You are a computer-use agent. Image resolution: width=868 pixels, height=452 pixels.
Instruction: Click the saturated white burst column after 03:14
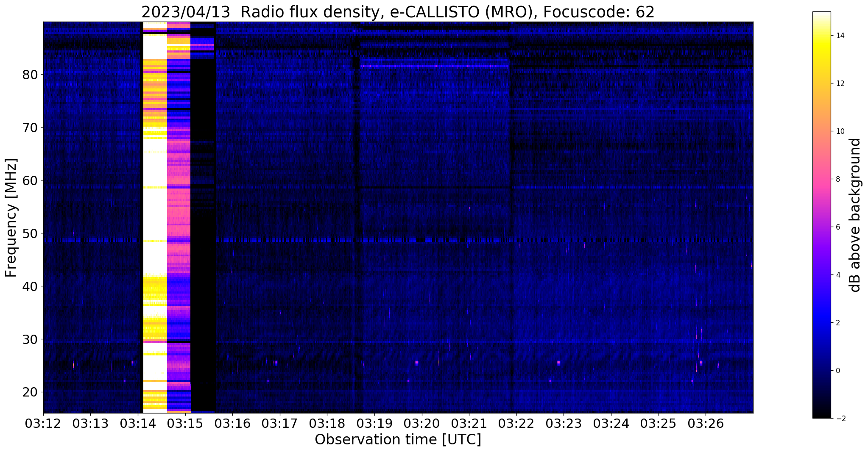tap(155, 217)
